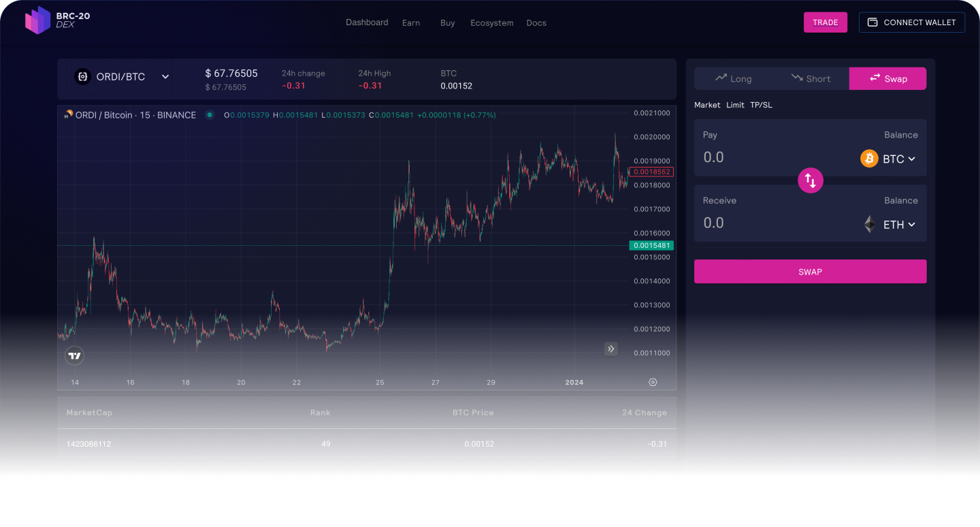980x527 pixels.
Task: Expand the BTC pay token dropdown
Action: pyautogui.click(x=911, y=159)
